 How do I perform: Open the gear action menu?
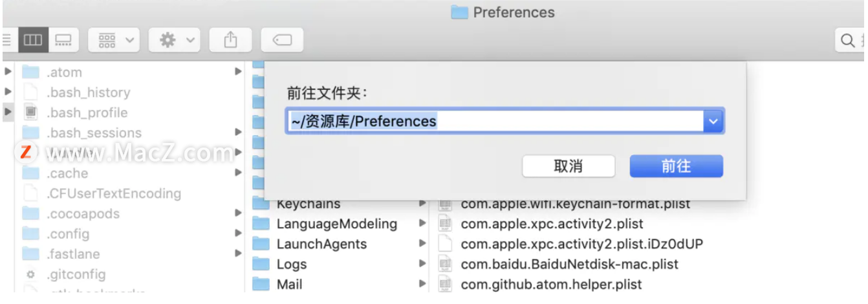click(174, 40)
